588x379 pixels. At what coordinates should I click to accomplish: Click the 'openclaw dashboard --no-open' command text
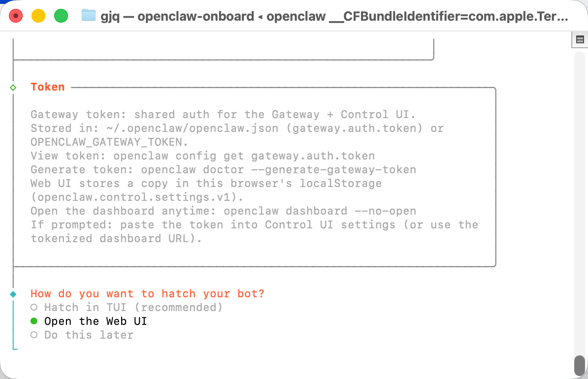(320, 211)
